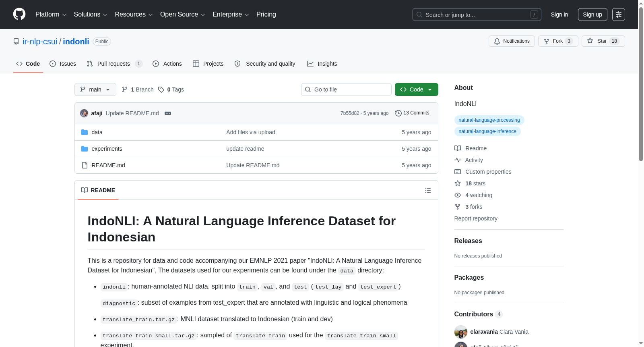644x347 pixels.
Task: Open the 'Add files via upload' commit
Action: click(251, 132)
